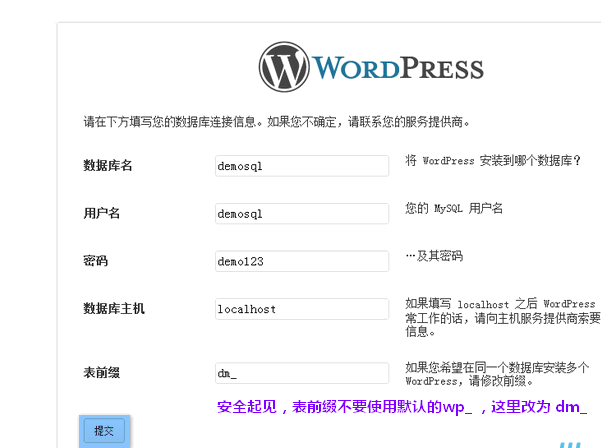Click the 数据库名 label
The width and height of the screenshot is (601, 448).
pyautogui.click(x=108, y=166)
